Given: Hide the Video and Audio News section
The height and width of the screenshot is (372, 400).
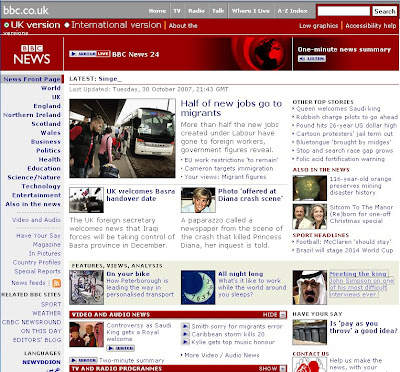Looking at the screenshot, I should pos(274,315).
